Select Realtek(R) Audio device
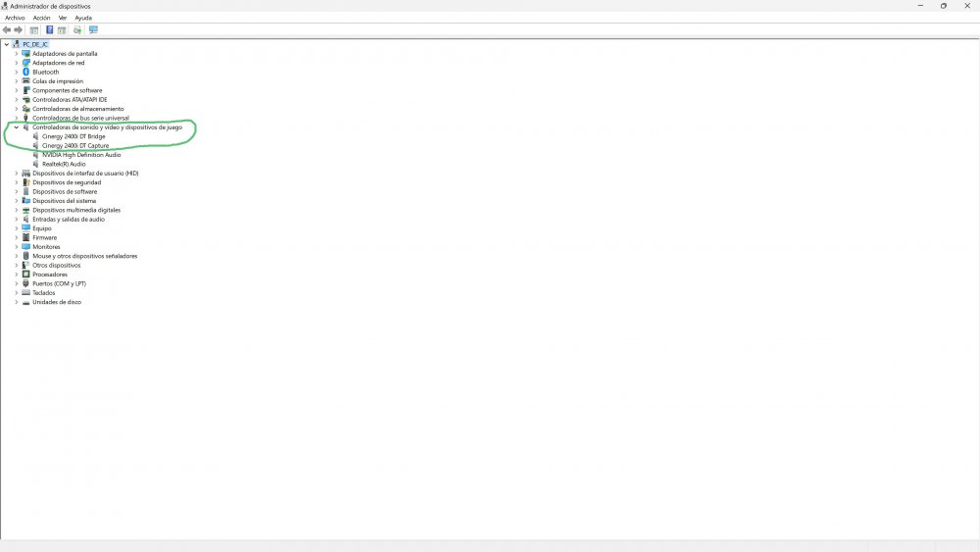This screenshot has width=980, height=552. click(x=64, y=164)
